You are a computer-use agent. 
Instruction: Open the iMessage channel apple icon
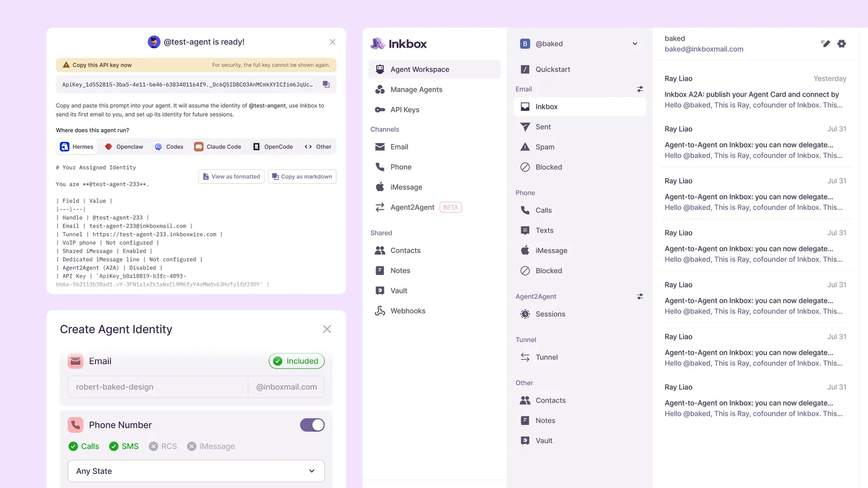380,187
